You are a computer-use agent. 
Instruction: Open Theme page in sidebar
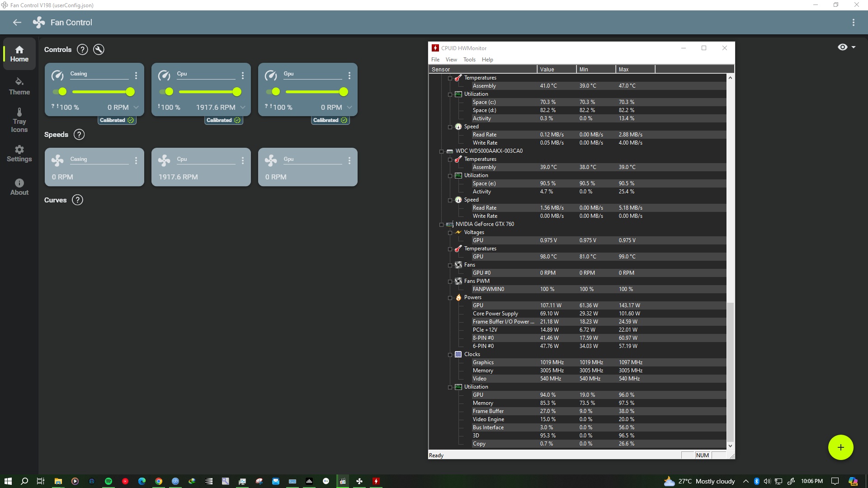click(19, 86)
